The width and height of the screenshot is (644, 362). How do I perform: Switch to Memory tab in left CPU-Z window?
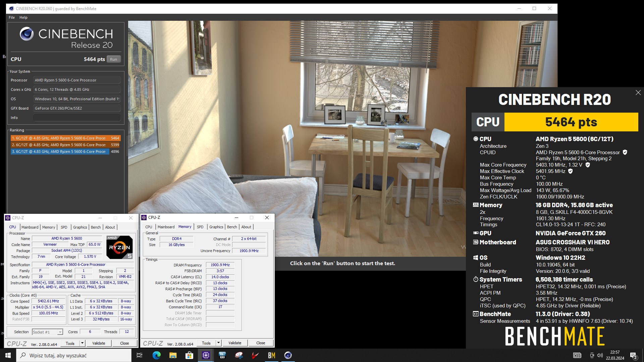coord(49,227)
